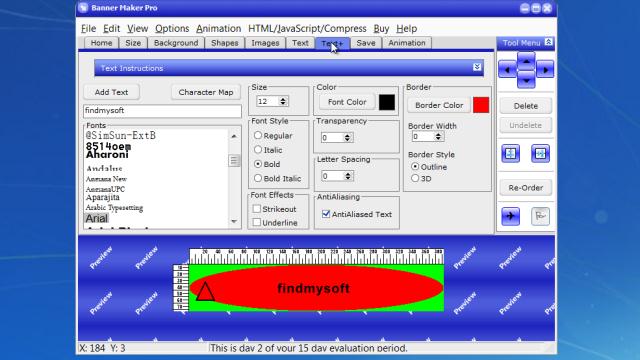Viewport: 640px width, 360px height.
Task: Click the Font Color button
Action: point(347,102)
